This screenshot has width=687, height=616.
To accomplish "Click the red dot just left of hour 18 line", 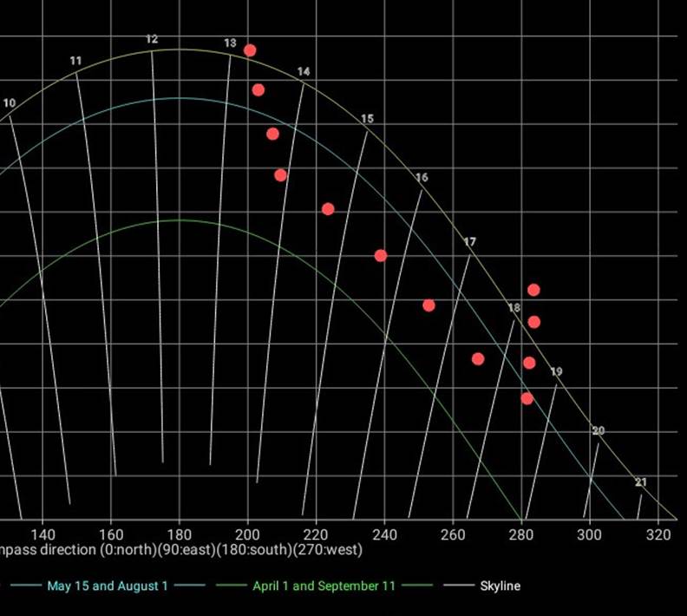I will click(478, 358).
